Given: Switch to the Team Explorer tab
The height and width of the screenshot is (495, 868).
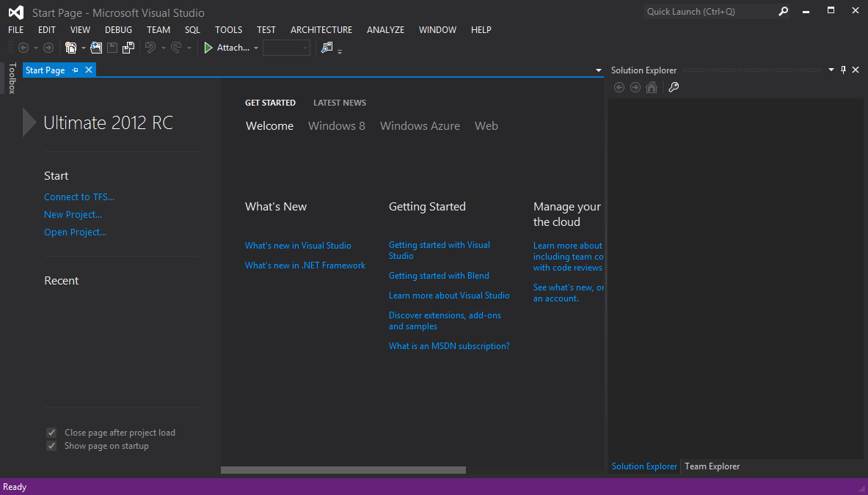Looking at the screenshot, I should [x=712, y=466].
